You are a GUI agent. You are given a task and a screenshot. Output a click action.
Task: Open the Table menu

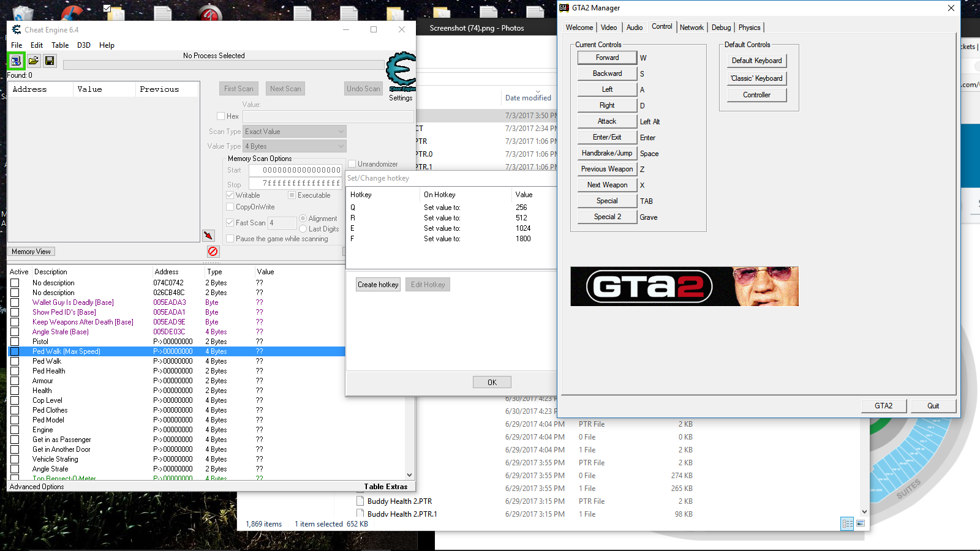tap(60, 45)
